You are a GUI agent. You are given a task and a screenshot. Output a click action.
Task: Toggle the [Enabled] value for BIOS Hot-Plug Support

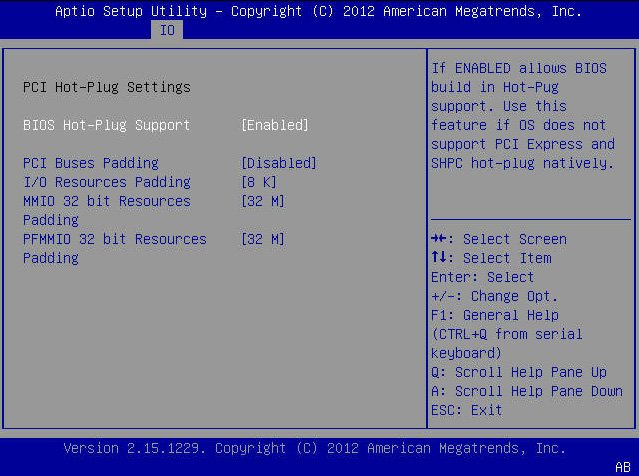pos(275,125)
